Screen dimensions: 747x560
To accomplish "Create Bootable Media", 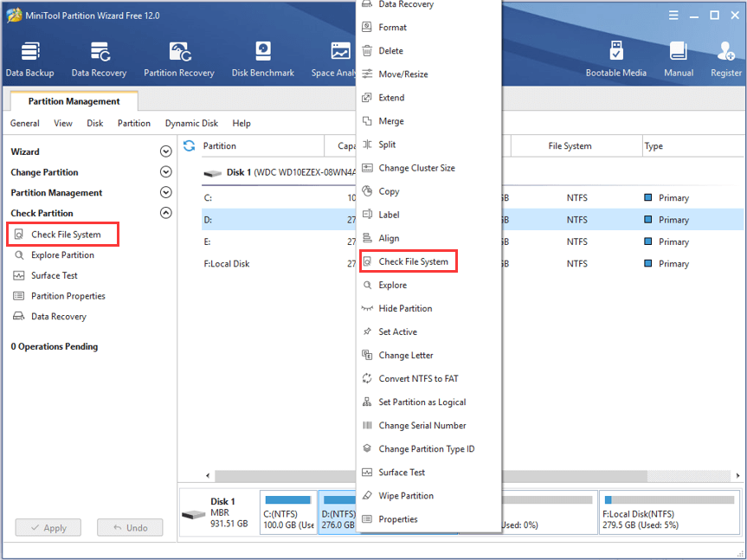I will click(x=616, y=60).
